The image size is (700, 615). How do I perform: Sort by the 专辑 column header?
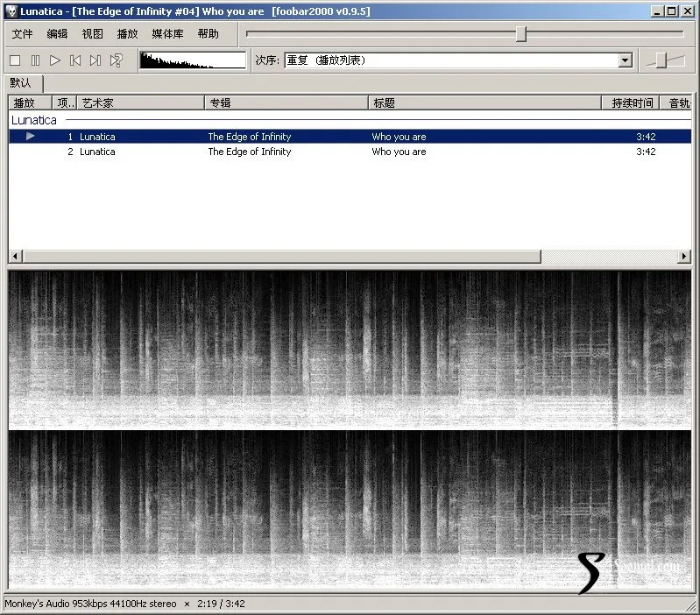[x=286, y=103]
